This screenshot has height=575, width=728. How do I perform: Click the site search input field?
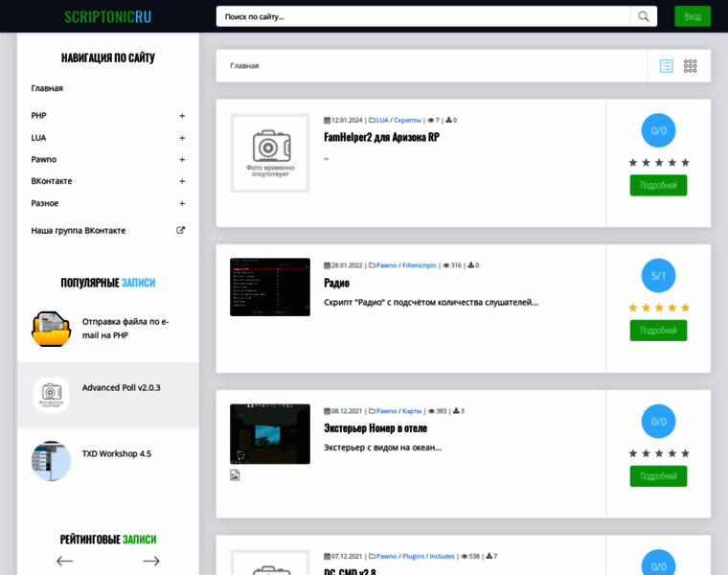point(423,16)
